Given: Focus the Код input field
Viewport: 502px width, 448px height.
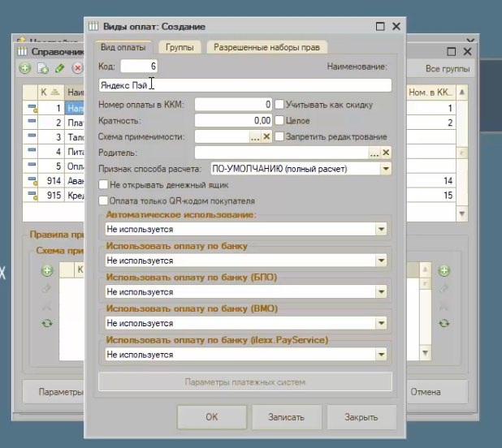Looking at the screenshot, I should [x=139, y=67].
